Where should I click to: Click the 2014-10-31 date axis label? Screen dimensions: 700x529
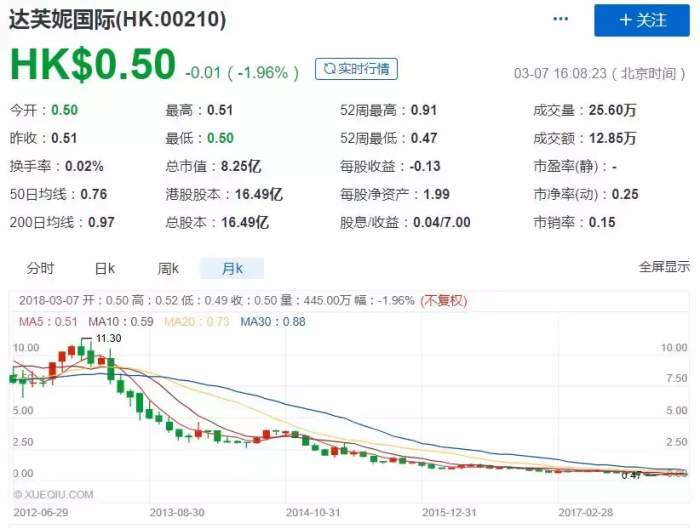pyautogui.click(x=313, y=512)
